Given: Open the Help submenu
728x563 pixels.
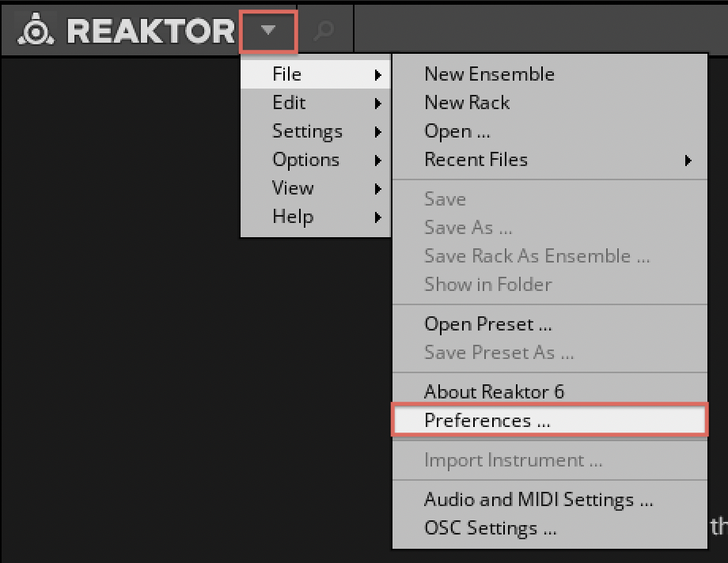Looking at the screenshot, I should pos(316,217).
